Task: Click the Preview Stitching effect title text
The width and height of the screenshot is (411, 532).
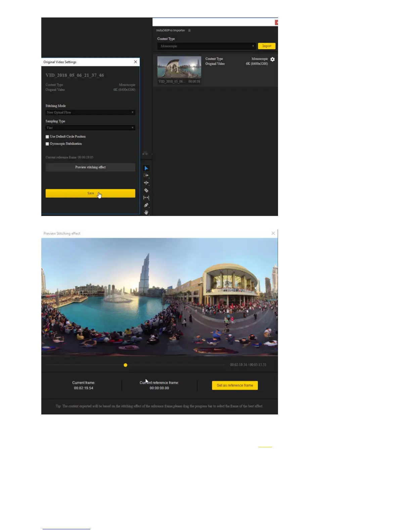Action: (62, 233)
